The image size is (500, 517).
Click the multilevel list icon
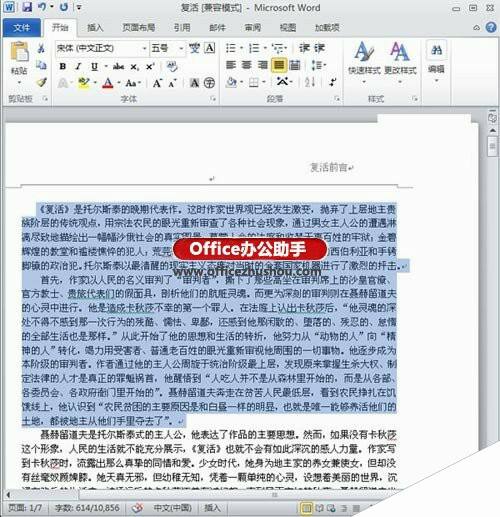(x=277, y=48)
